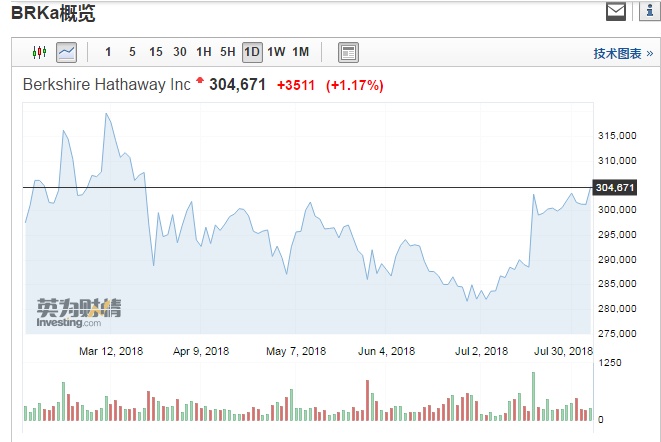Open the news table icon

click(348, 52)
